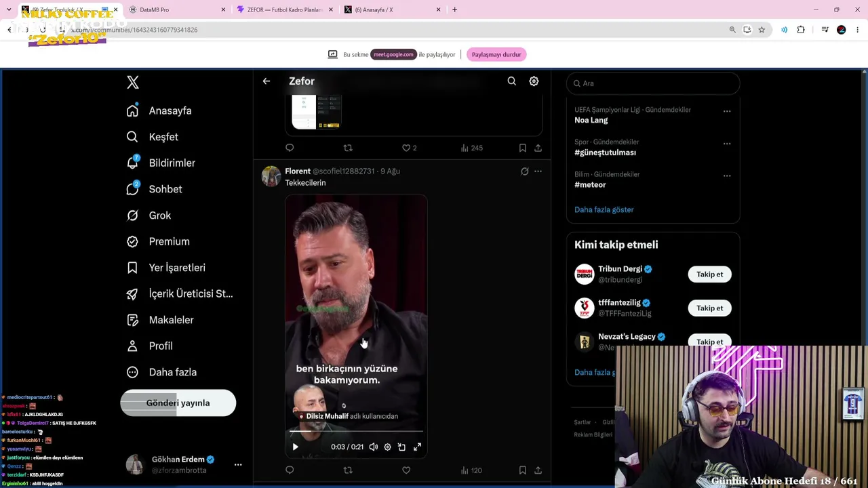Expand trends with Daha fazla göster
Viewport: 868px width, 488px height.
click(x=604, y=210)
